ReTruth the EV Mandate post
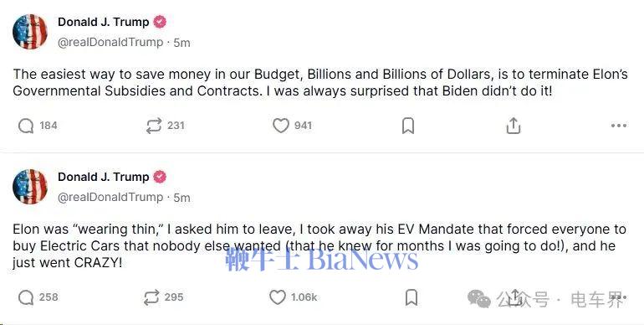 tap(151, 297)
